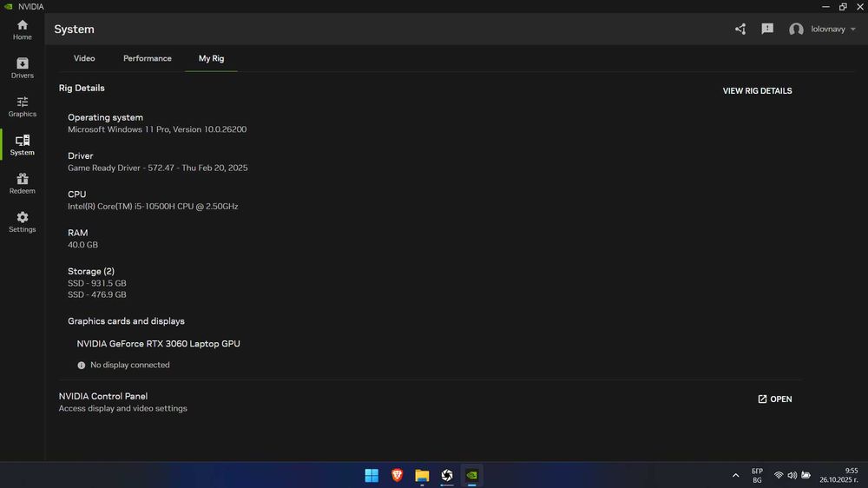Viewport: 868px width, 488px height.
Task: Click the Graphics cards and displays label
Action: tap(126, 321)
